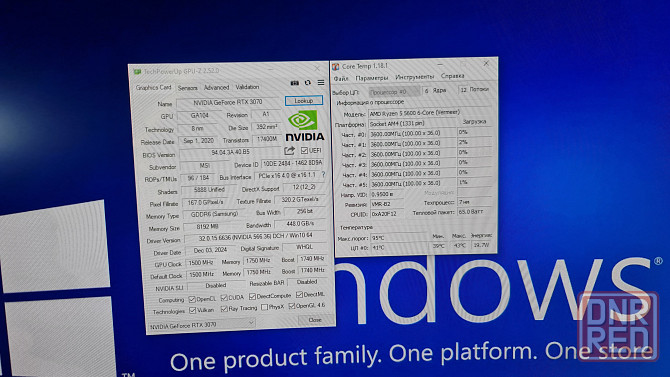Click the Core Temp title bar icon
670x377 pixels.
[x=336, y=66]
